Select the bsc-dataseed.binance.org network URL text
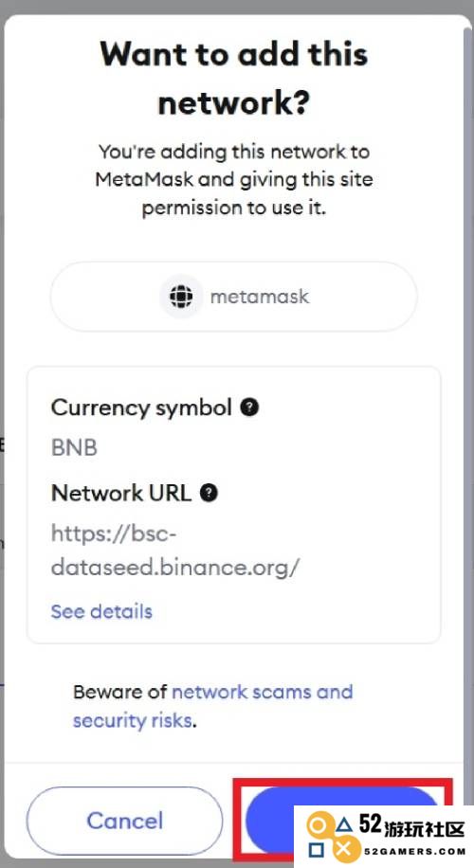This screenshot has height=868, width=474. click(x=175, y=551)
